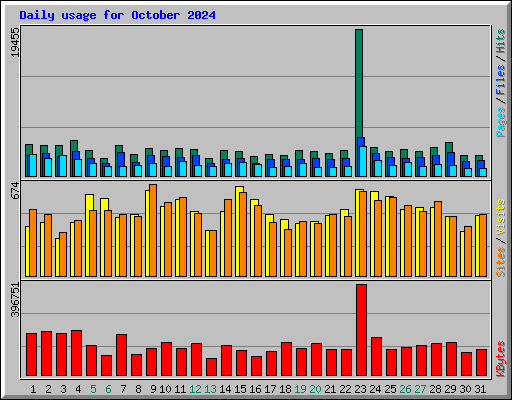Click the red KBytes bar for day 7
This screenshot has width=512, height=400.
coord(121,355)
